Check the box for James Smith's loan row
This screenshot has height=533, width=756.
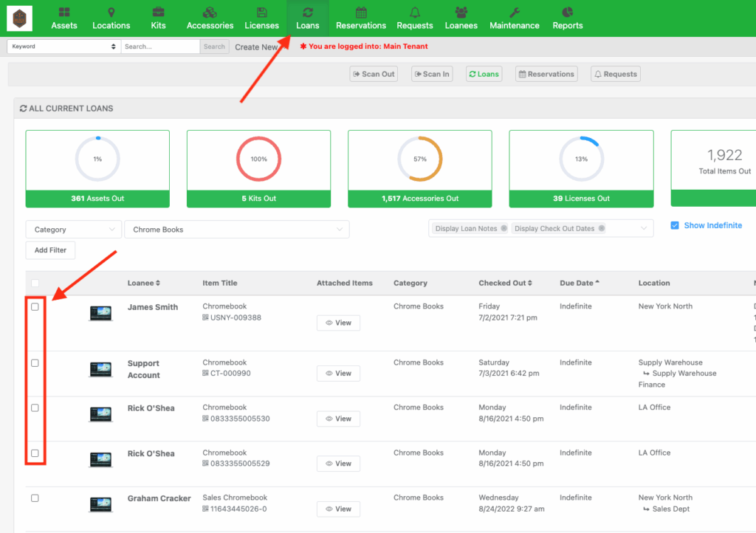coord(35,306)
